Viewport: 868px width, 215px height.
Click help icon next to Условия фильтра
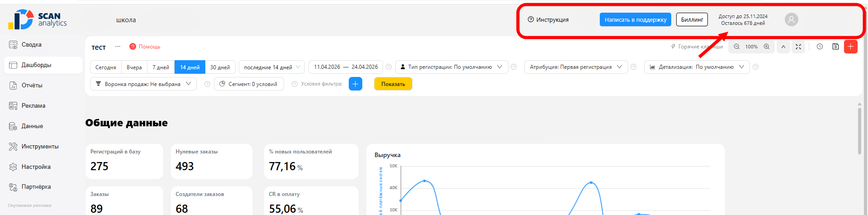pos(294,84)
